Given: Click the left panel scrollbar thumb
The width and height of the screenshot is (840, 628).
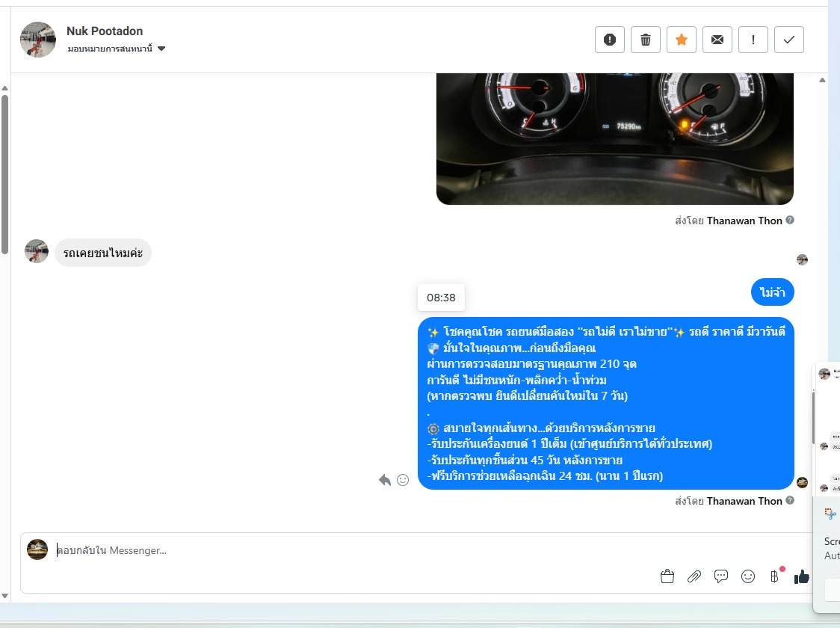Looking at the screenshot, I should click(x=4, y=174).
